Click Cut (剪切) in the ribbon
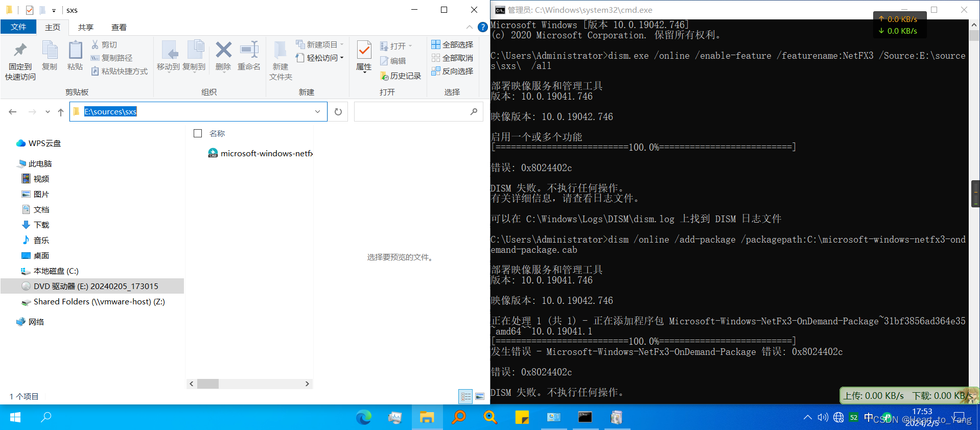The width and height of the screenshot is (980, 430). 104,45
